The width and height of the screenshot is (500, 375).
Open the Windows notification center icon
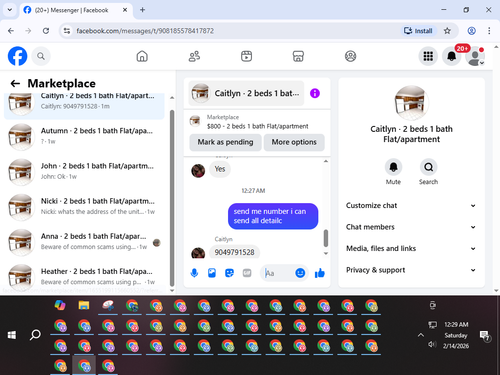(x=484, y=336)
